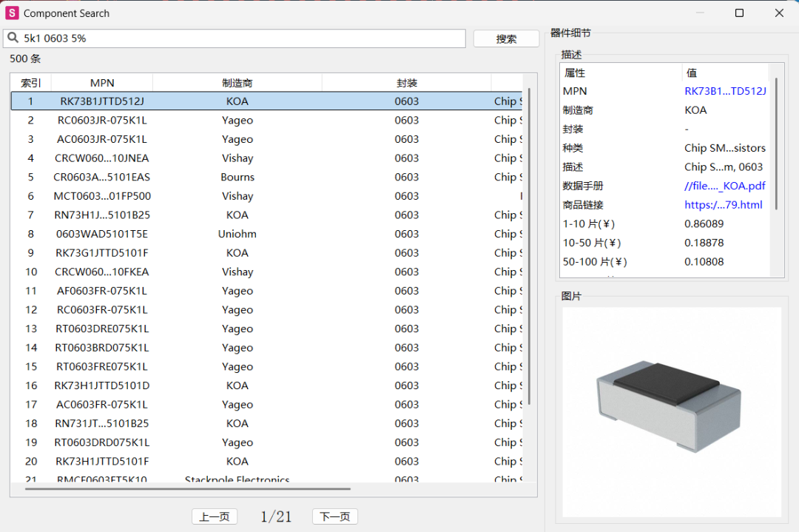Click the details panel vertical scrollbar
The width and height of the screenshot is (799, 532).
(777, 143)
